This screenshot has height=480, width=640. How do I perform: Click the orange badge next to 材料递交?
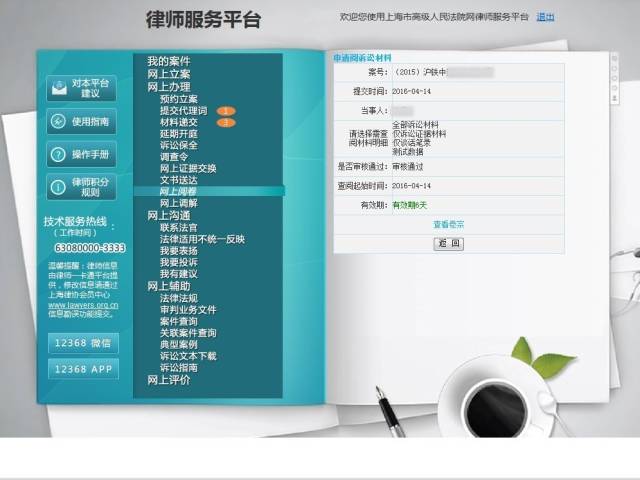click(x=225, y=123)
